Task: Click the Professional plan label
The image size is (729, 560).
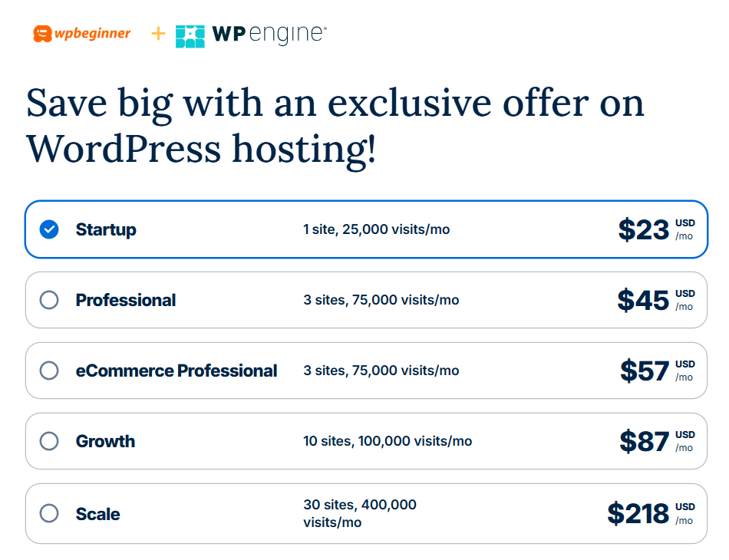Action: point(126,300)
